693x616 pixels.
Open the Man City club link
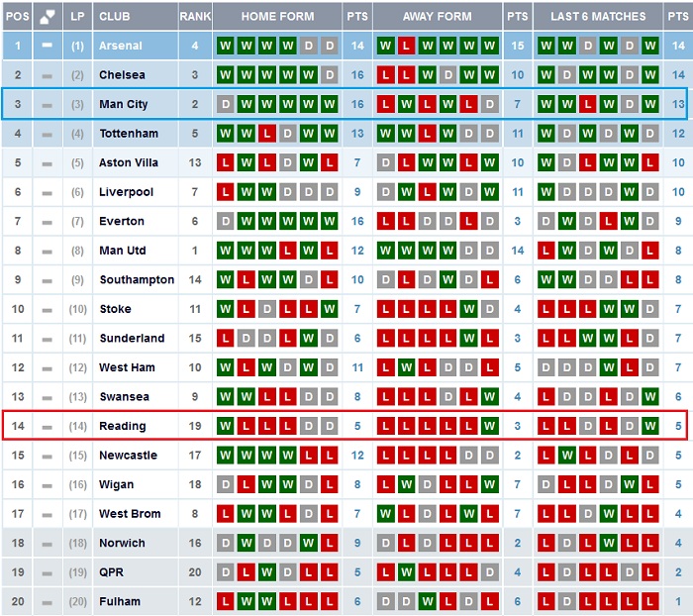(124, 104)
